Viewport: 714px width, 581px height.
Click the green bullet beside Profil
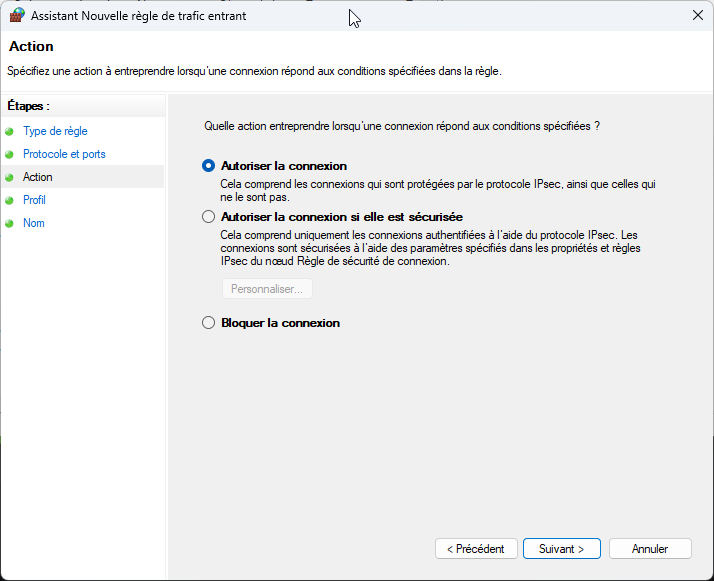coord(10,200)
